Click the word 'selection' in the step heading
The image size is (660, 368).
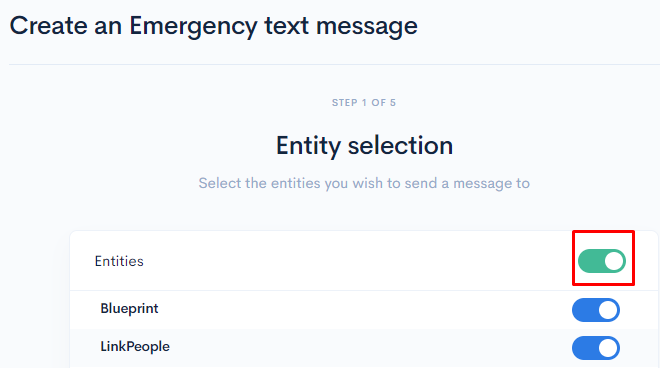[x=400, y=146]
